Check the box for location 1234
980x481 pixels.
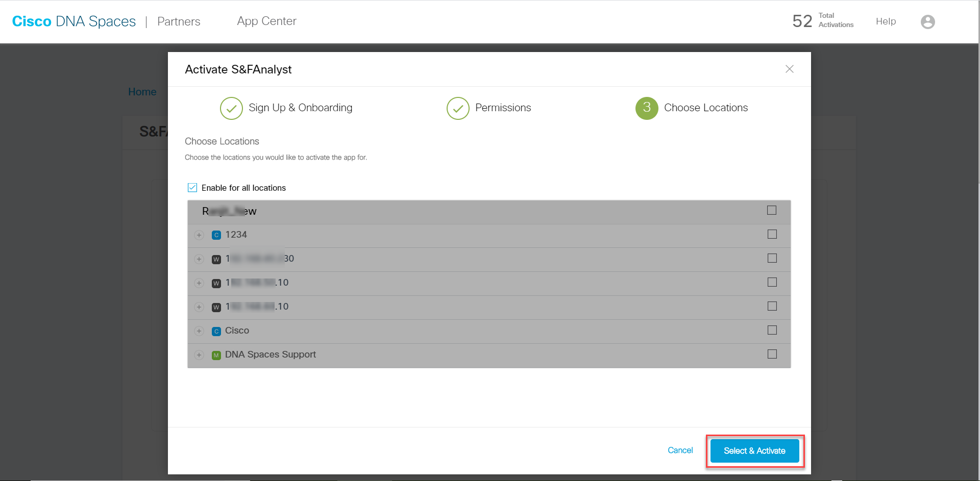772,234
